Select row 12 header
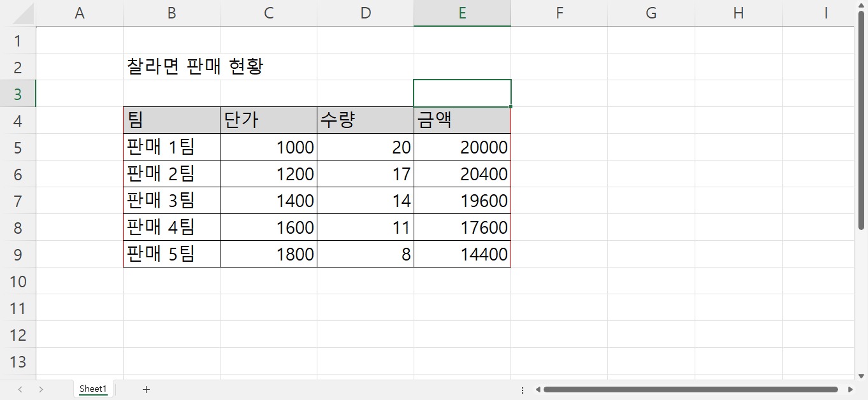The height and width of the screenshot is (400, 868). tap(18, 334)
